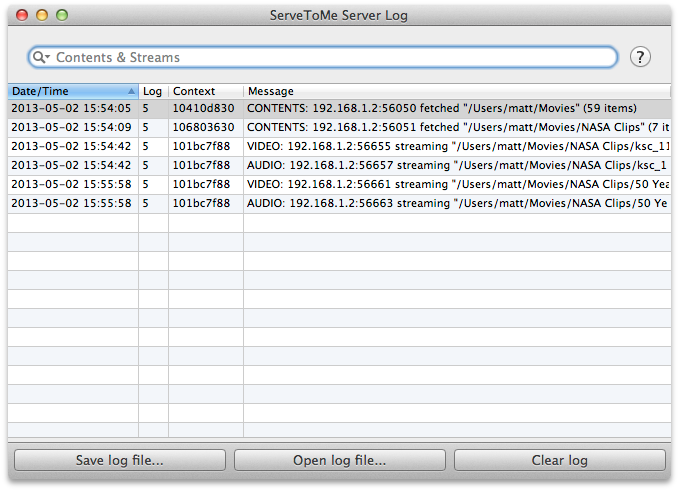The height and width of the screenshot is (491, 679).
Task: Sort by the Context column header
Action: click(206, 91)
